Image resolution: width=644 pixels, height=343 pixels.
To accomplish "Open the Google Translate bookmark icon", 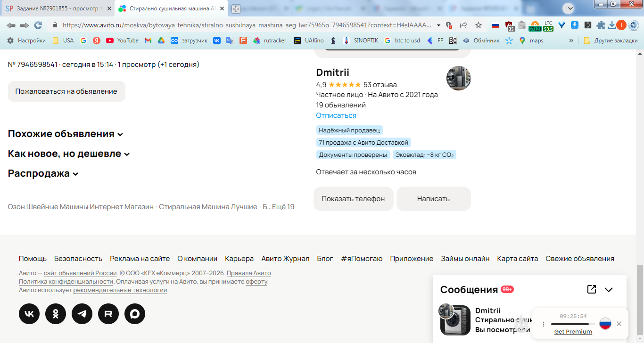I will [x=230, y=41].
